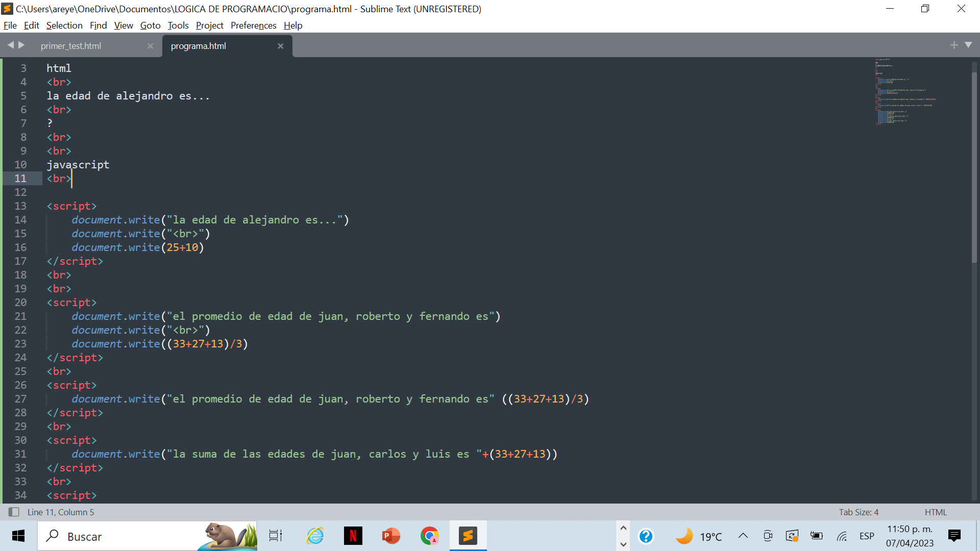Close the programa.html tab

pos(280,46)
